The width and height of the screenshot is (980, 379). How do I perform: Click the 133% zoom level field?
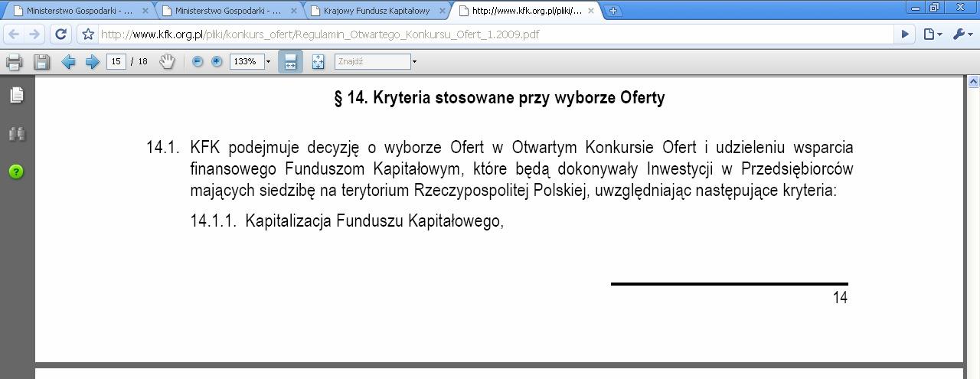pyautogui.click(x=247, y=62)
